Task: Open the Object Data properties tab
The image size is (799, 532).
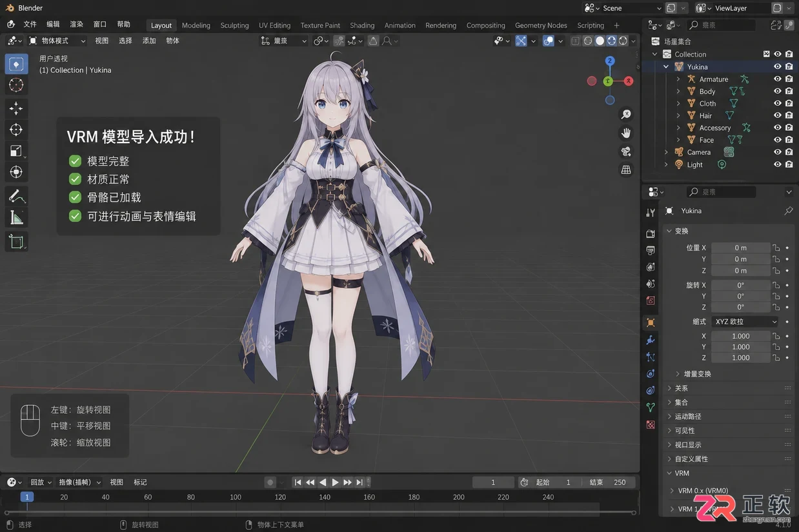Action: [x=651, y=408]
